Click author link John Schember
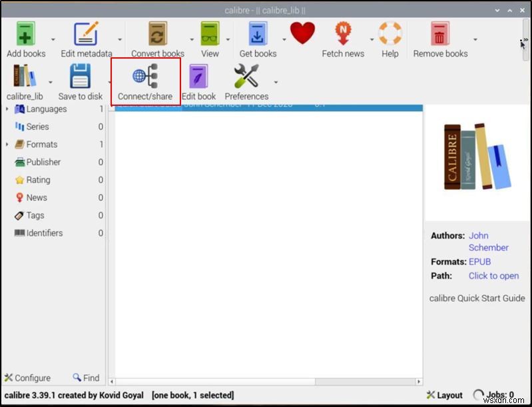This screenshot has width=532, height=407. pyautogui.click(x=488, y=241)
